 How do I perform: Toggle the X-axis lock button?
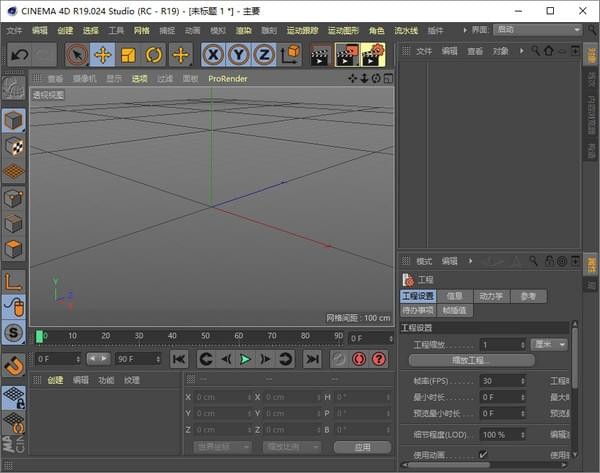(x=212, y=54)
